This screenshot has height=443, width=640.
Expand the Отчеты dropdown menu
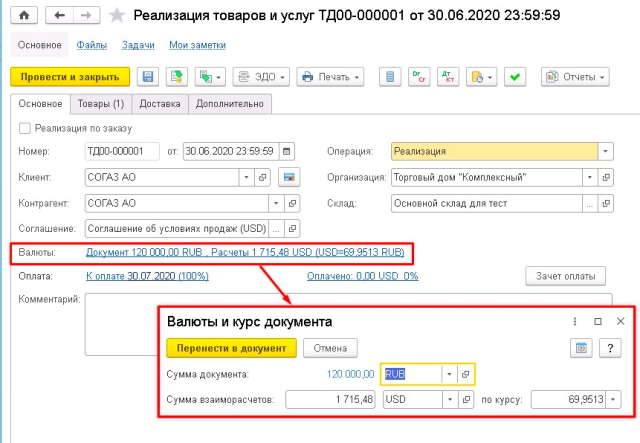(575, 77)
